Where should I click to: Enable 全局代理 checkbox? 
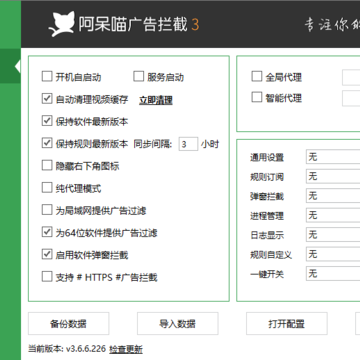257,76
